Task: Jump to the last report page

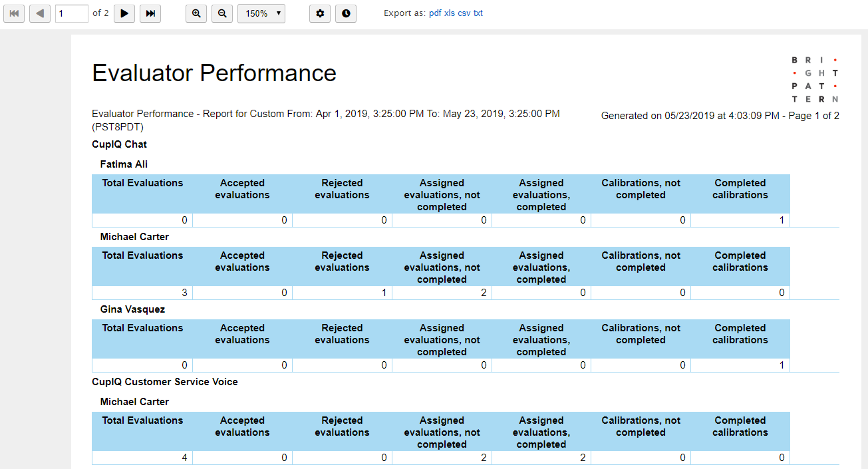Action: coord(150,13)
